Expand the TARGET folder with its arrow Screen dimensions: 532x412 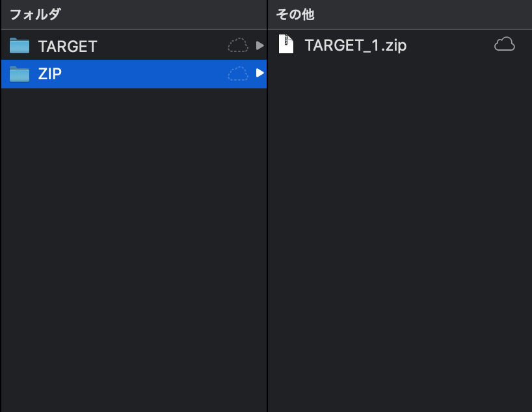coord(260,45)
